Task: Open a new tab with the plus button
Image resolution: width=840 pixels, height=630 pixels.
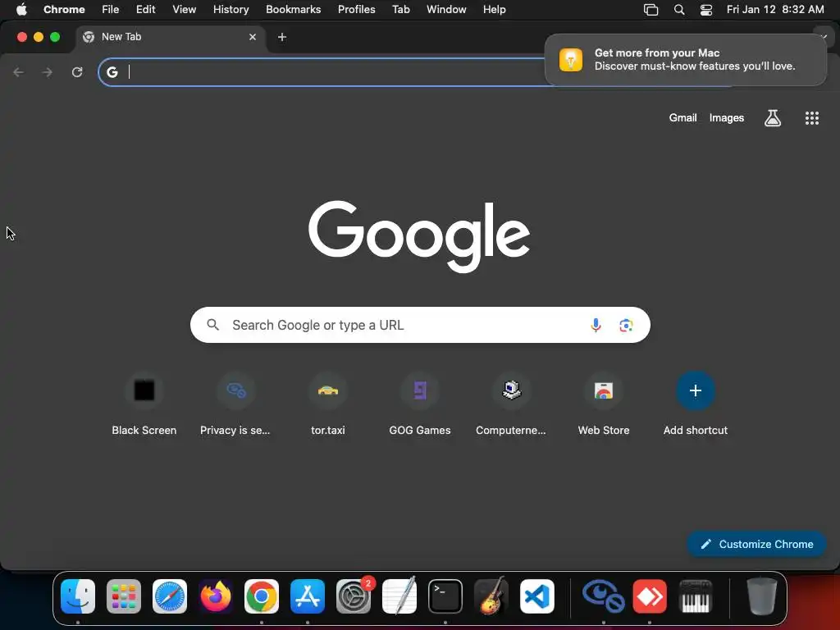Action: click(282, 37)
